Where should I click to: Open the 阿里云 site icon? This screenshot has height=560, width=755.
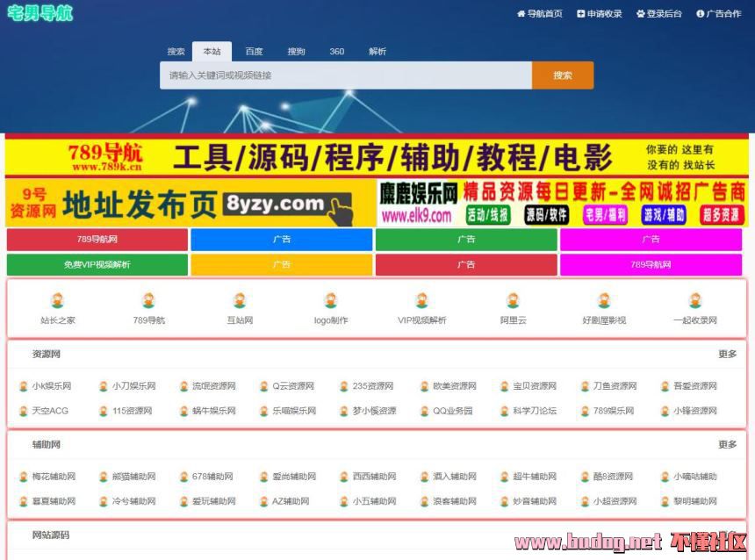coord(513,301)
